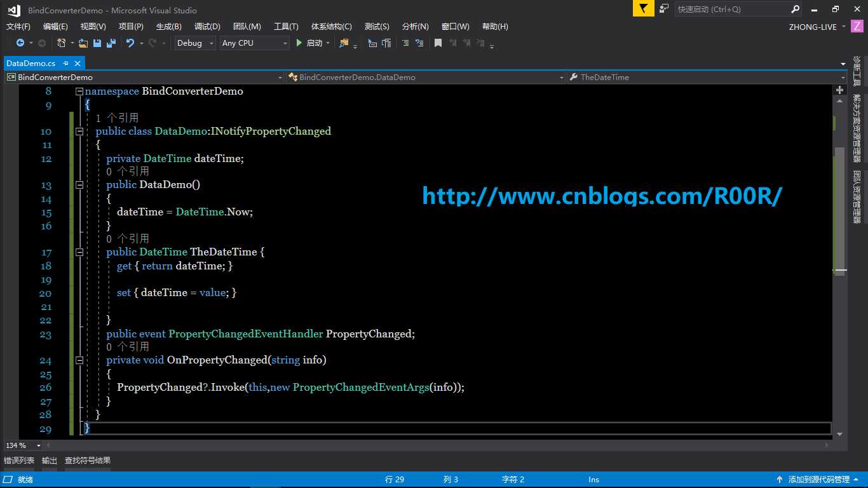
Task: Click the Quick Launch magnifier icon
Action: [796, 9]
